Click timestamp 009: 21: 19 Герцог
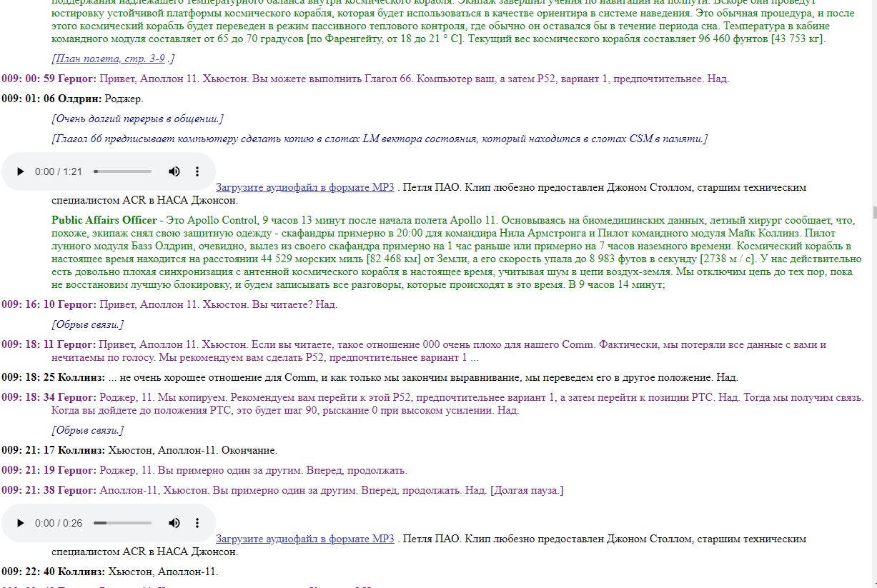 coord(49,470)
